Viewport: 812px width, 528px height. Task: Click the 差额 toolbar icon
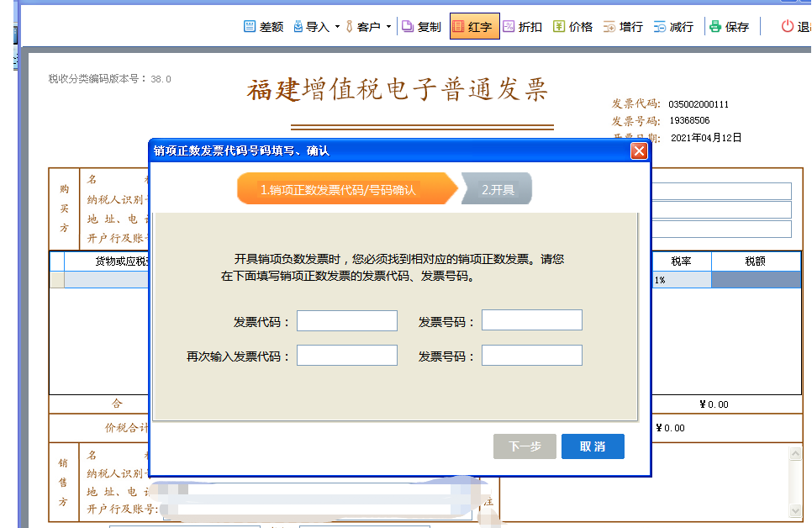coord(250,27)
